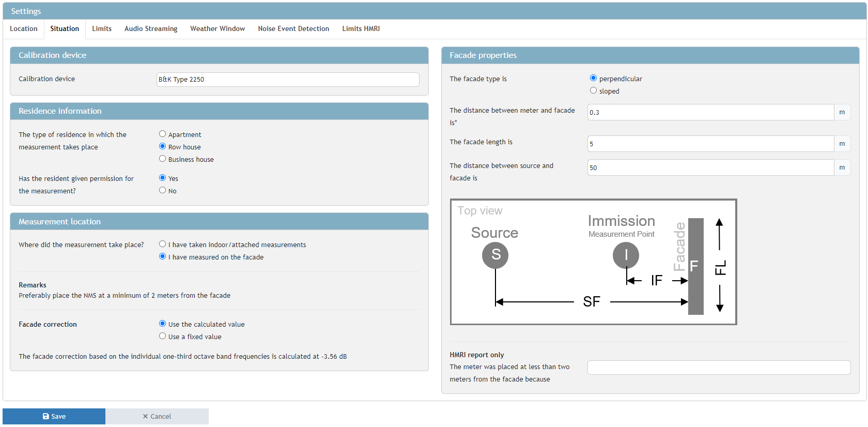This screenshot has width=868, height=427.
Task: Select indoor/attached measurements option
Action: coord(163,244)
